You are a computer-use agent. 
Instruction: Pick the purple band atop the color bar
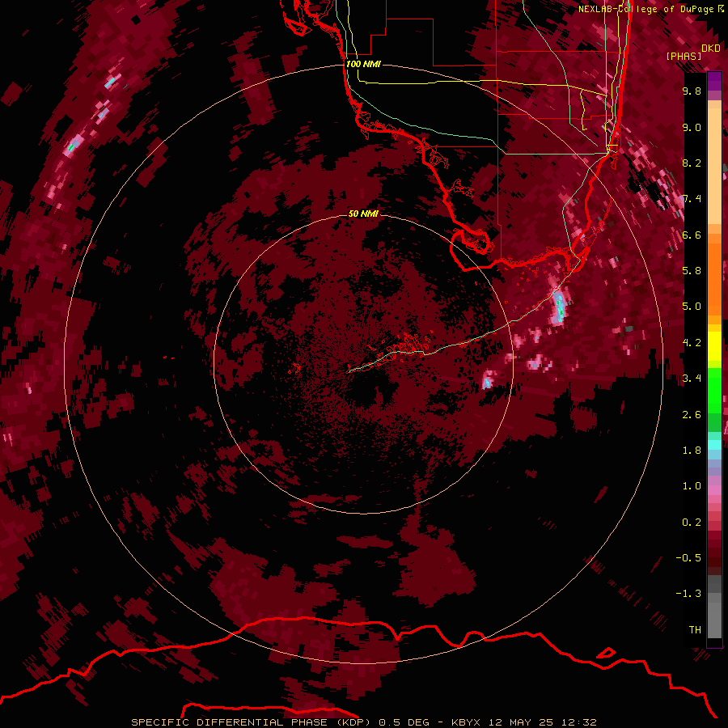tap(714, 81)
